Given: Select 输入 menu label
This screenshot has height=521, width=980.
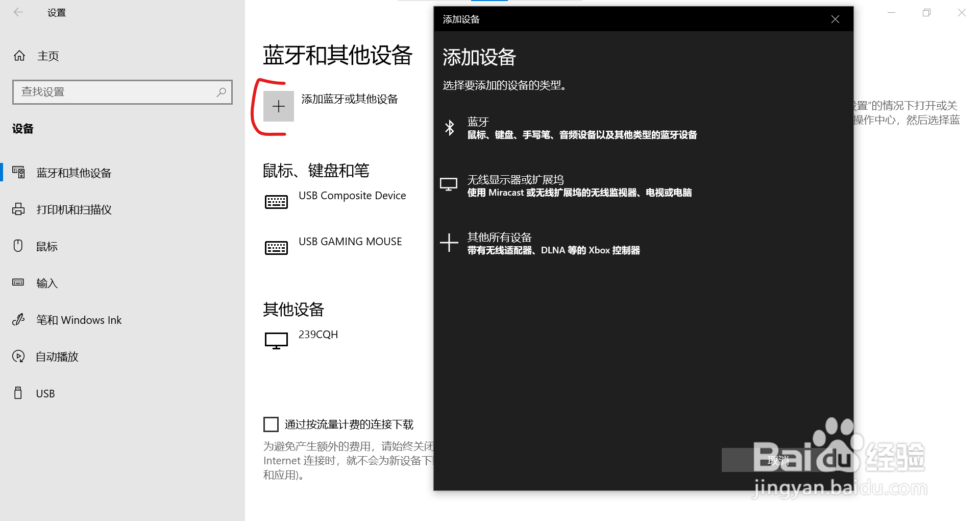Looking at the screenshot, I should click(47, 283).
